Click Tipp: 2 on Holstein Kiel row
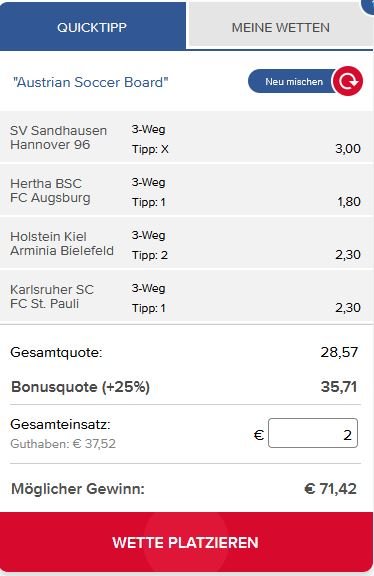The image size is (374, 576). 150,255
